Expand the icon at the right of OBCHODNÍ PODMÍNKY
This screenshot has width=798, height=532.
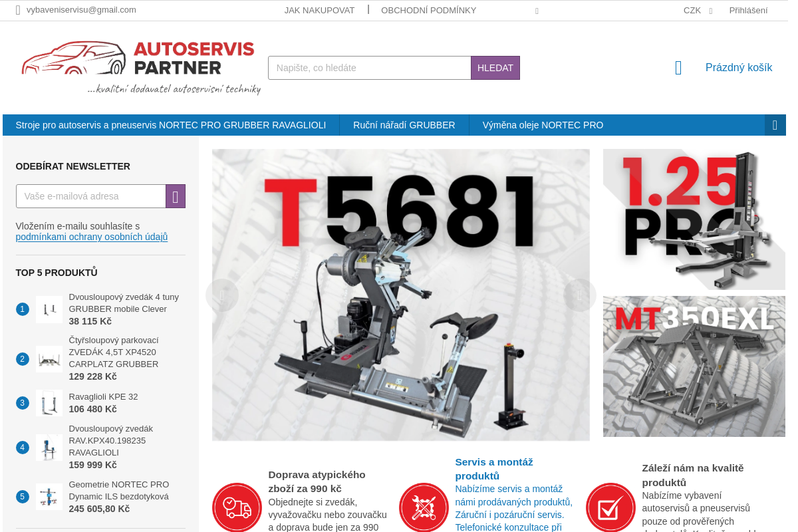pos(536,11)
